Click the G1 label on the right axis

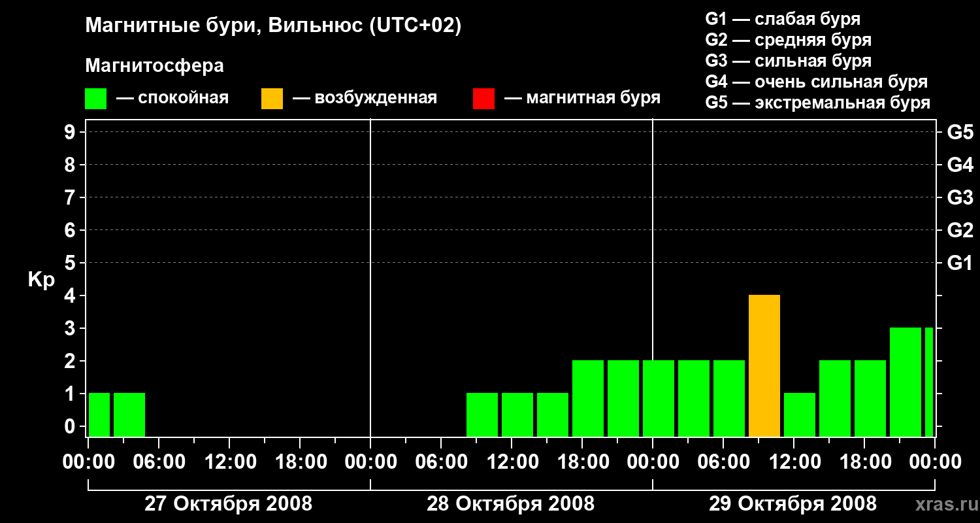pyautogui.click(x=960, y=263)
